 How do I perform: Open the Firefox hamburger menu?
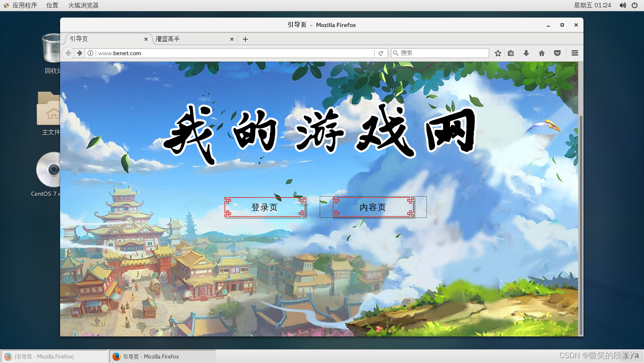pos(575,53)
